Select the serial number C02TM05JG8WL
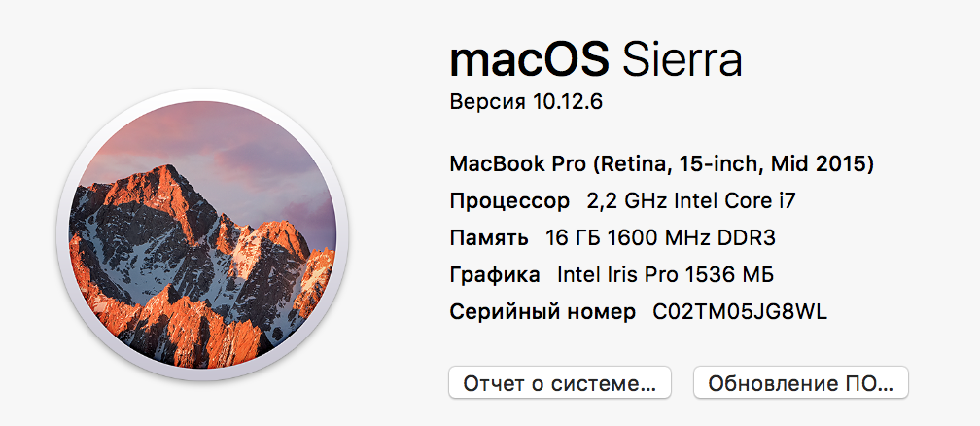This screenshot has height=426, width=980. click(740, 312)
